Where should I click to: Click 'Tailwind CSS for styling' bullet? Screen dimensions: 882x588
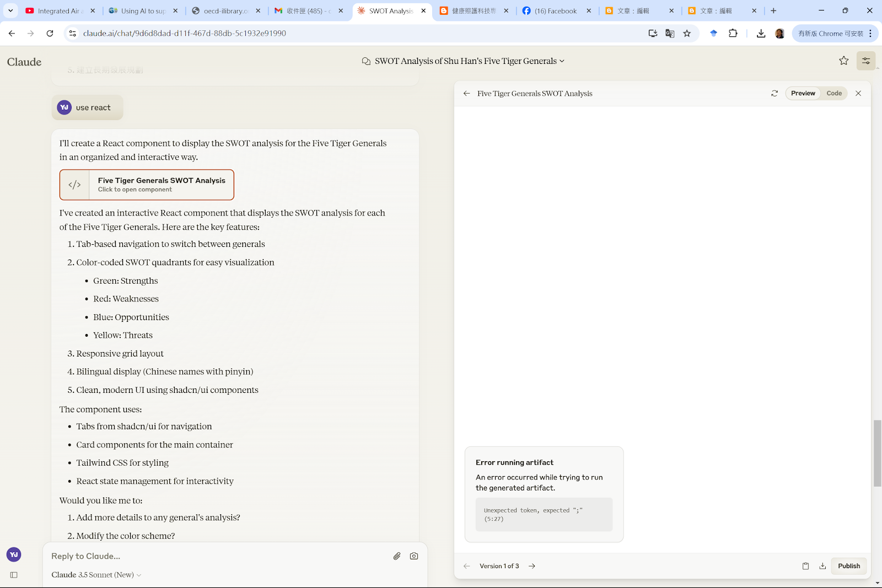pos(122,463)
